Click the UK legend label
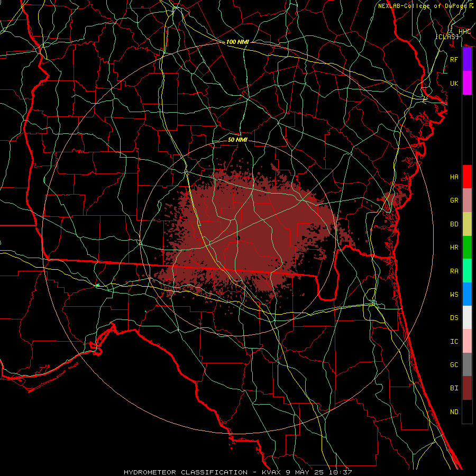 click(x=454, y=83)
